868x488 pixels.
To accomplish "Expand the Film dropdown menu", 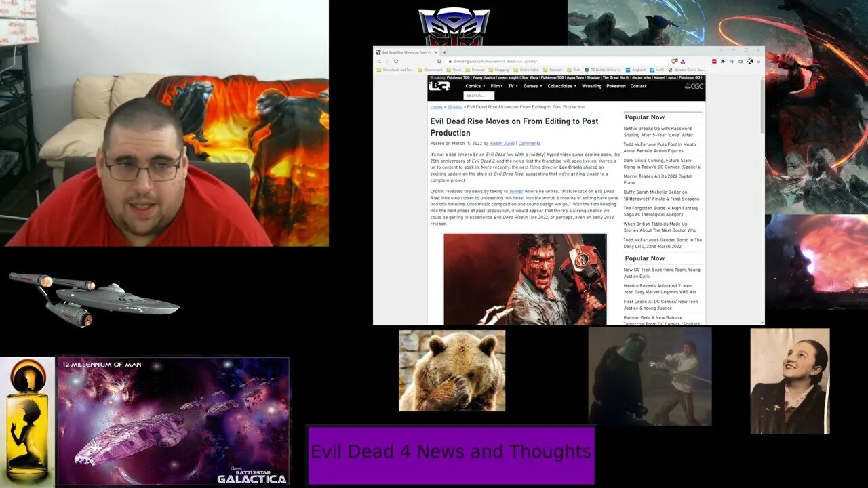I will pos(496,86).
